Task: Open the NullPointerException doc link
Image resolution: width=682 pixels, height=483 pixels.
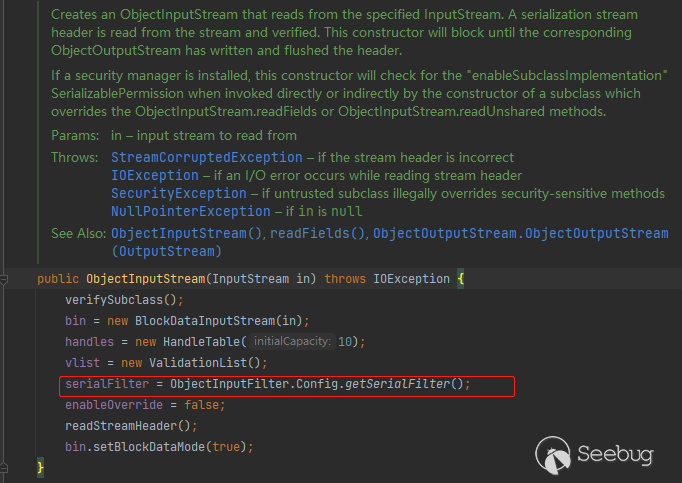Action: point(191,211)
